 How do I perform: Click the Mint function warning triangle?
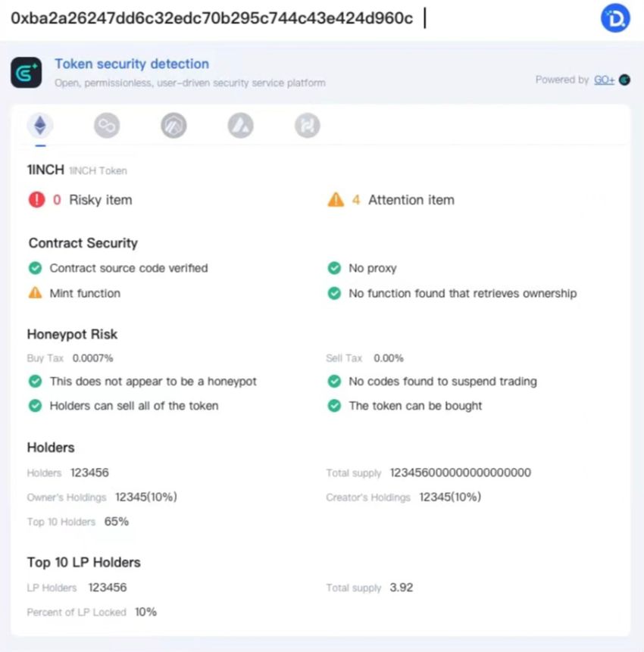coord(36,293)
